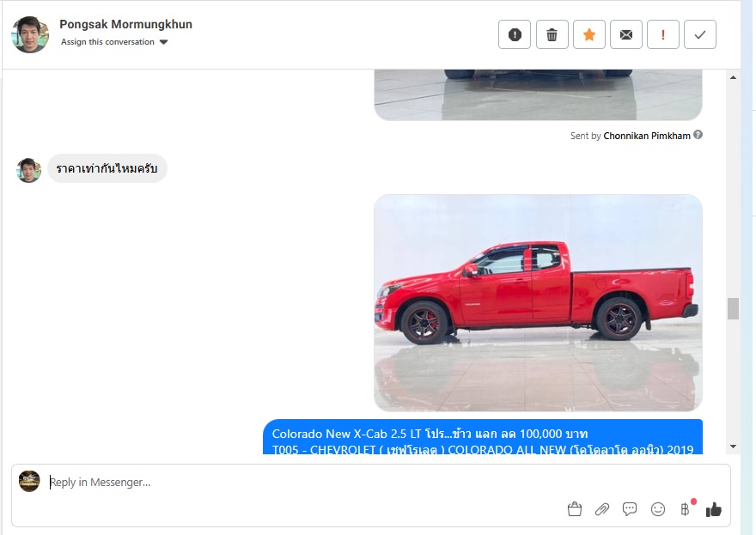This screenshot has height=535, width=756.
Task: Click scrollbar up arrow
Action: click(733, 77)
